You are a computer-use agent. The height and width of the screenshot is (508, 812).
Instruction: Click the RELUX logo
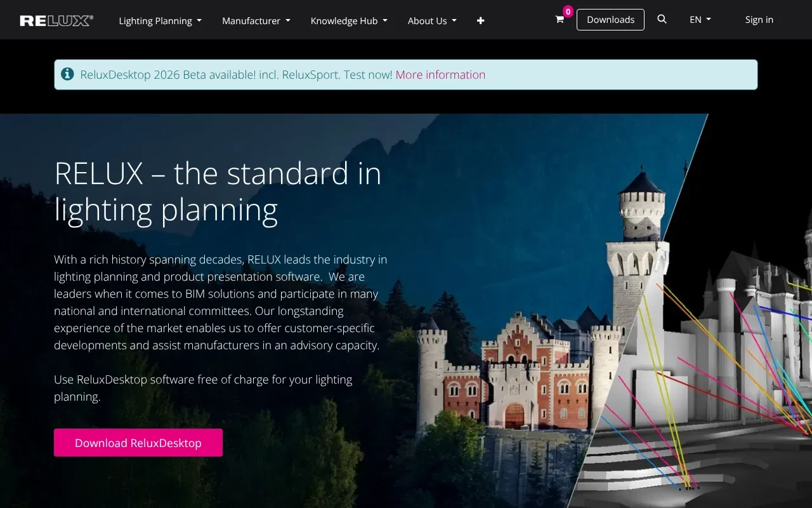[56, 20]
